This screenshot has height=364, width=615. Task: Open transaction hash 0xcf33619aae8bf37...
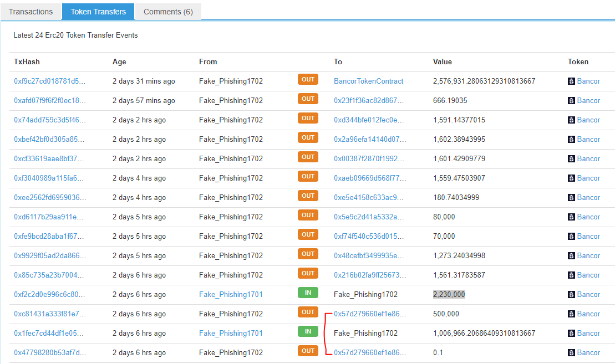pyautogui.click(x=49, y=158)
